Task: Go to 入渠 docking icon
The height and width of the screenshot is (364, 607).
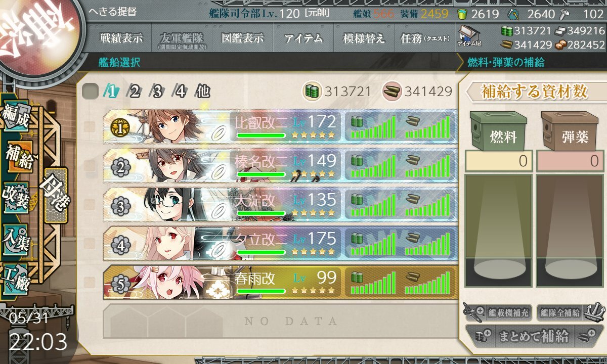Action: click(x=16, y=237)
